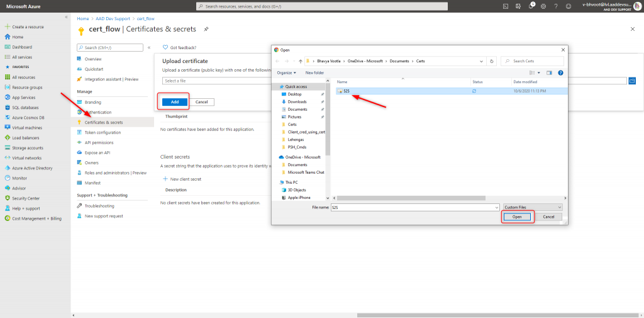644x318 pixels.
Task: Click Open button in file dialog
Action: pyautogui.click(x=517, y=217)
